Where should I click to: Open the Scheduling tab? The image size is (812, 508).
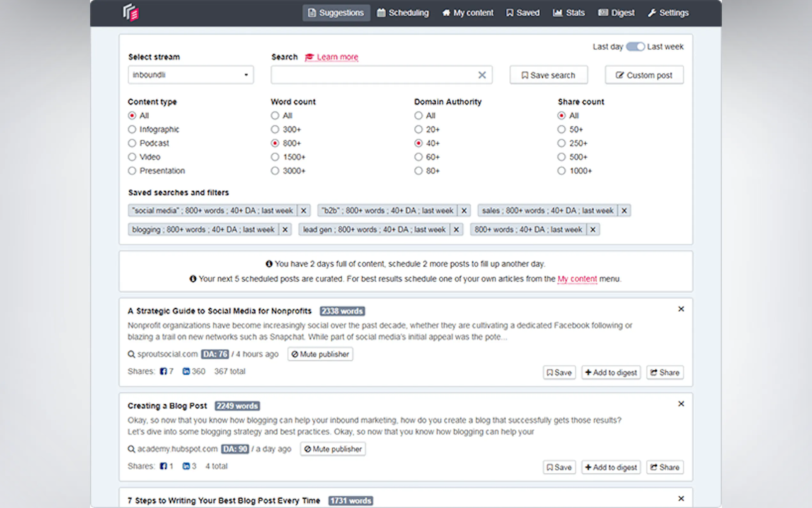click(x=403, y=13)
